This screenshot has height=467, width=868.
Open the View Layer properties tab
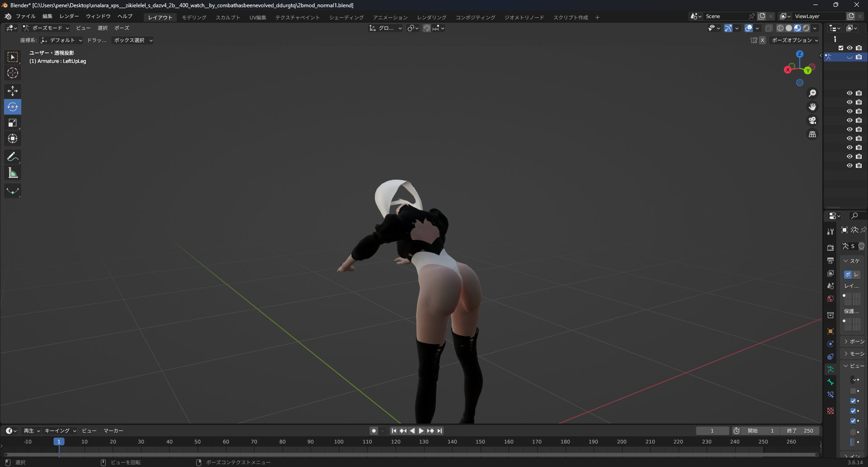[x=830, y=273]
